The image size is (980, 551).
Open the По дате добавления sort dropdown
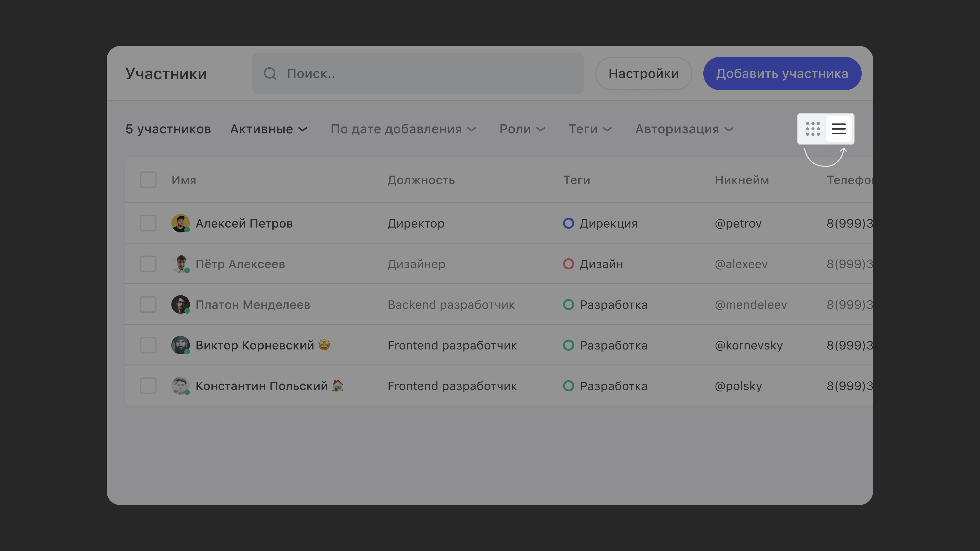403,129
